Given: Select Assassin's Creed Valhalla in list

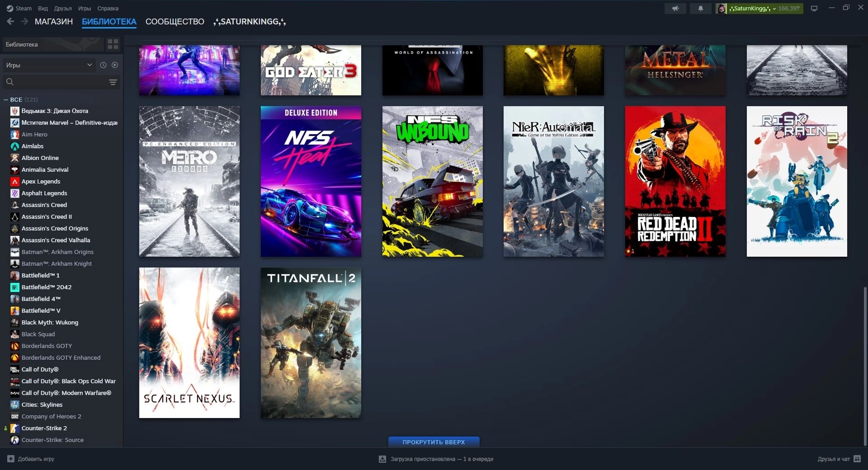Looking at the screenshot, I should [x=56, y=240].
